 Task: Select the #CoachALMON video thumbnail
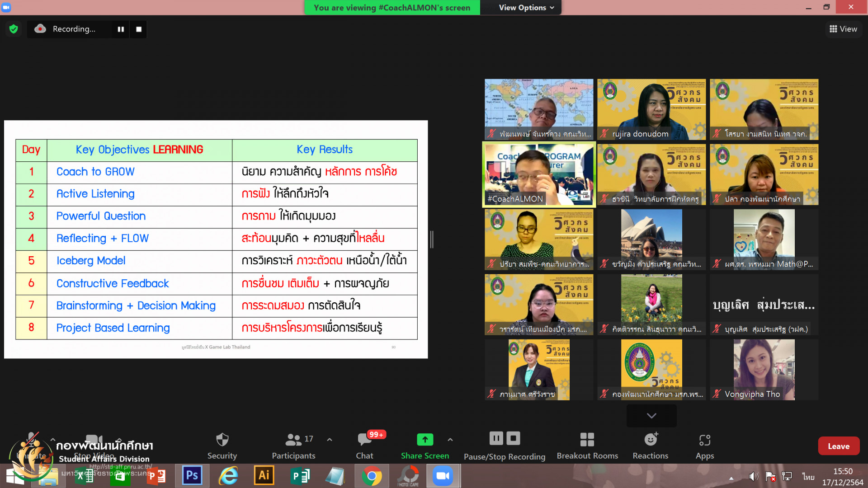click(x=539, y=174)
